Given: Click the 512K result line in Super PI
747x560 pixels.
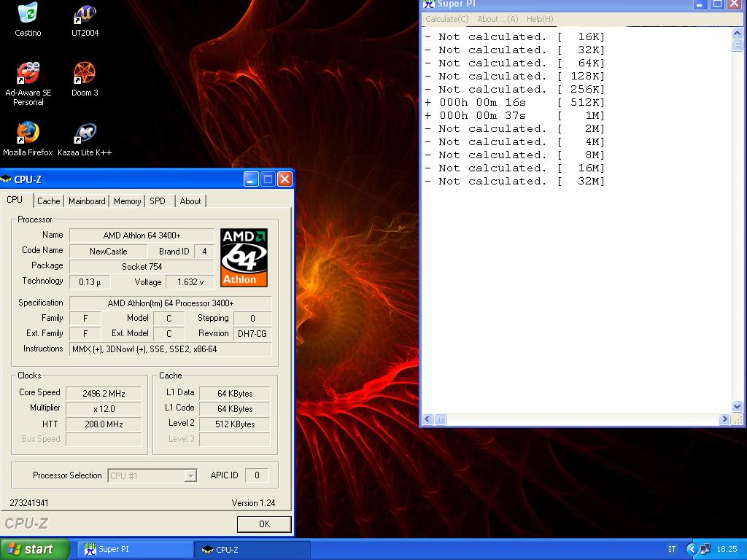Looking at the screenshot, I should pyautogui.click(x=514, y=102).
